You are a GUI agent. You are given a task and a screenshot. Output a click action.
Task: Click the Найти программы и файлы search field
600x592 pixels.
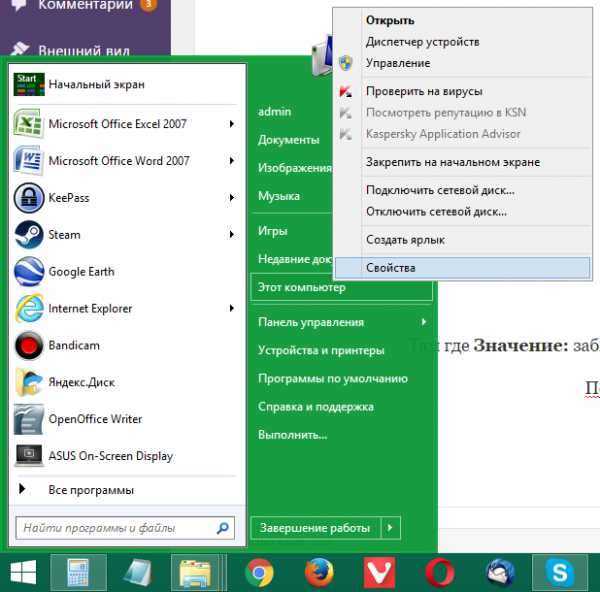[125, 528]
